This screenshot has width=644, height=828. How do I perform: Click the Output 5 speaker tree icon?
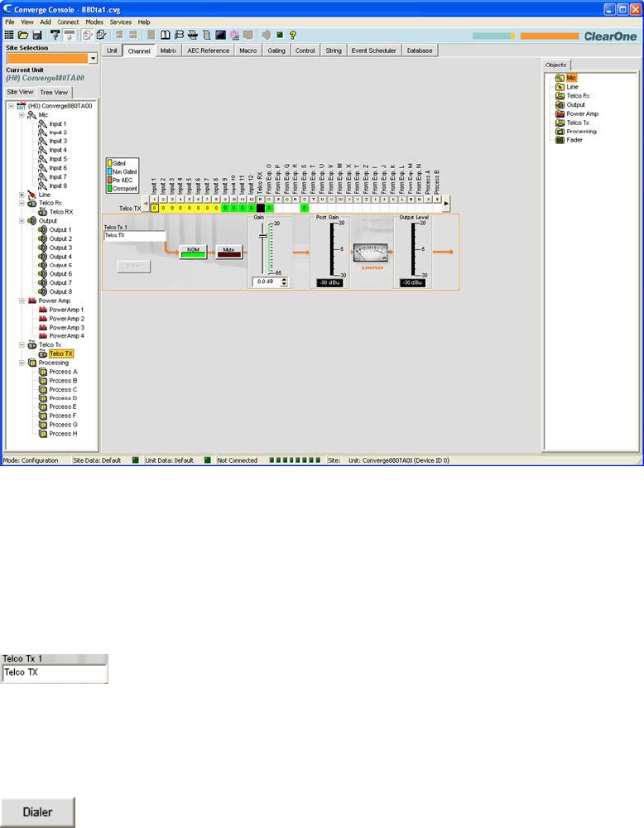[43, 265]
